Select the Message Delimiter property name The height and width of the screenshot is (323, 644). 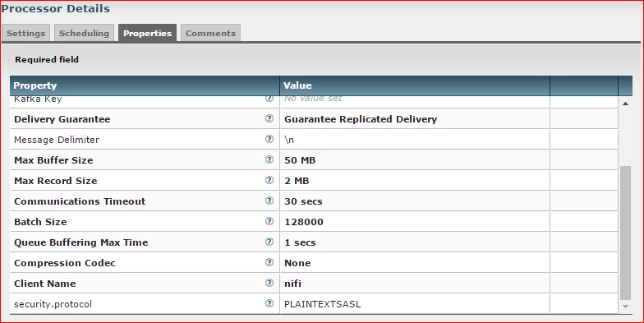pyautogui.click(x=57, y=140)
